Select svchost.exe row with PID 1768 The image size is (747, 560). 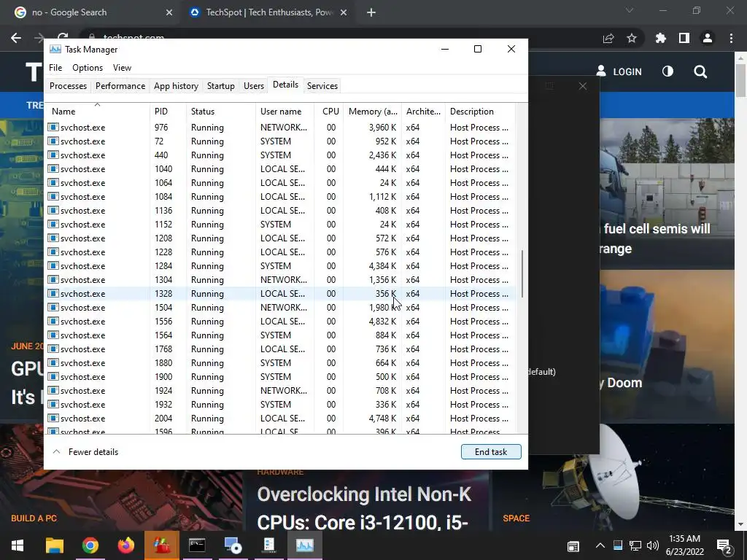(x=280, y=349)
